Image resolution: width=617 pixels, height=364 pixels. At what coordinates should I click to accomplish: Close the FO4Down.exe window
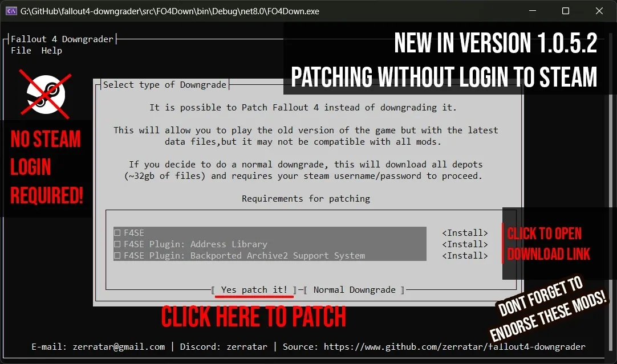click(599, 11)
